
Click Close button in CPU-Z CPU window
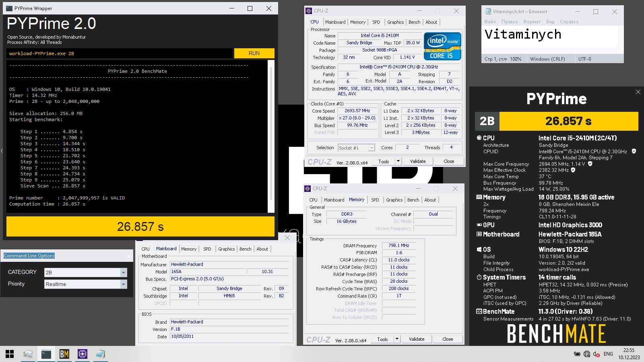point(449,161)
